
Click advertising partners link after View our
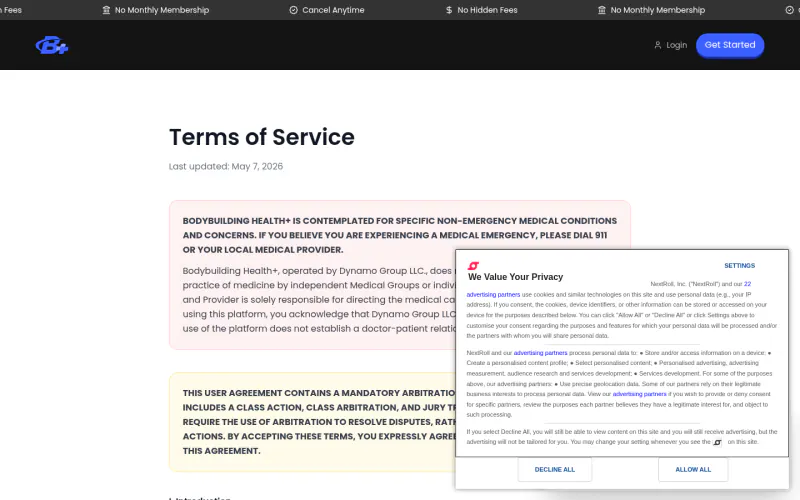[x=639, y=394]
